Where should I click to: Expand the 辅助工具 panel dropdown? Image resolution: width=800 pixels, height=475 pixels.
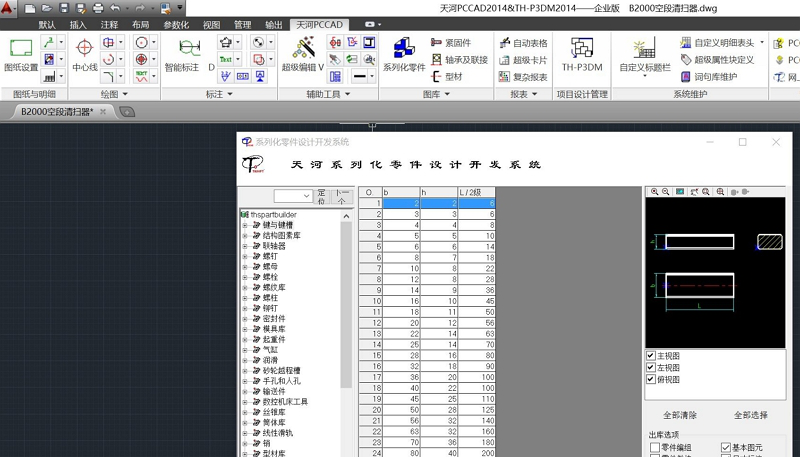(348, 94)
